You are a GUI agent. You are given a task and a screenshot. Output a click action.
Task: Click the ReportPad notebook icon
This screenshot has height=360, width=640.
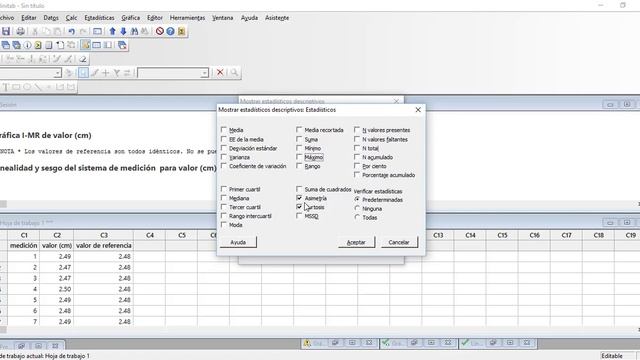(49, 45)
